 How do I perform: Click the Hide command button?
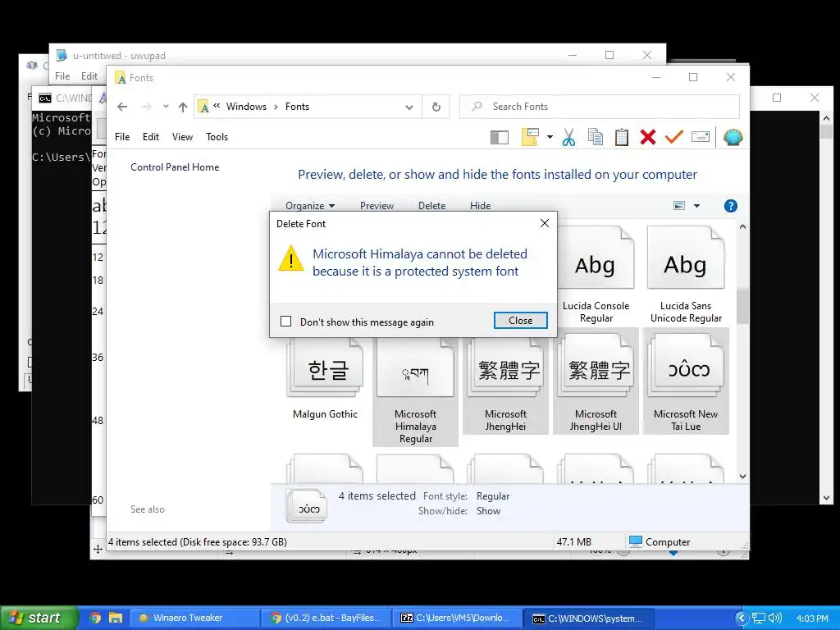coord(480,206)
